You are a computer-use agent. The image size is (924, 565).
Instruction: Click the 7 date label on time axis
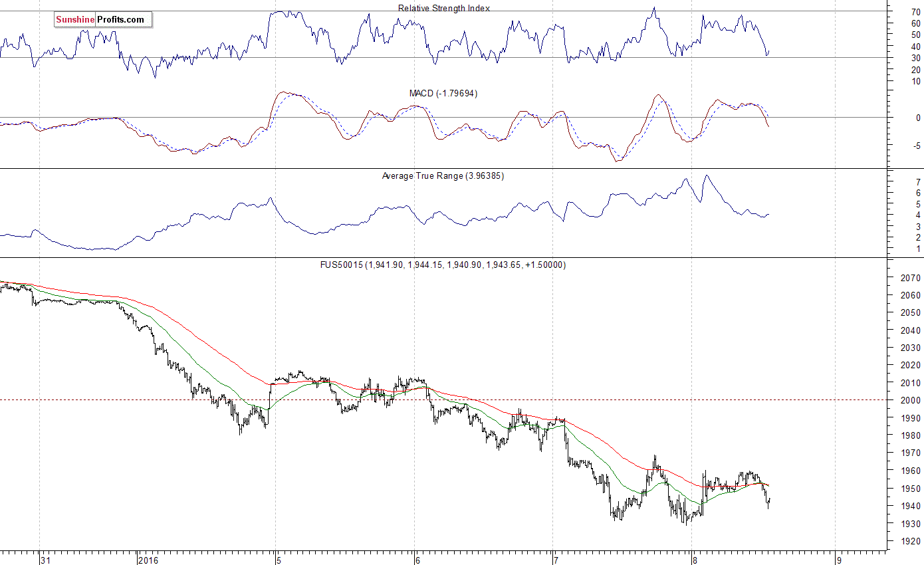[557, 560]
